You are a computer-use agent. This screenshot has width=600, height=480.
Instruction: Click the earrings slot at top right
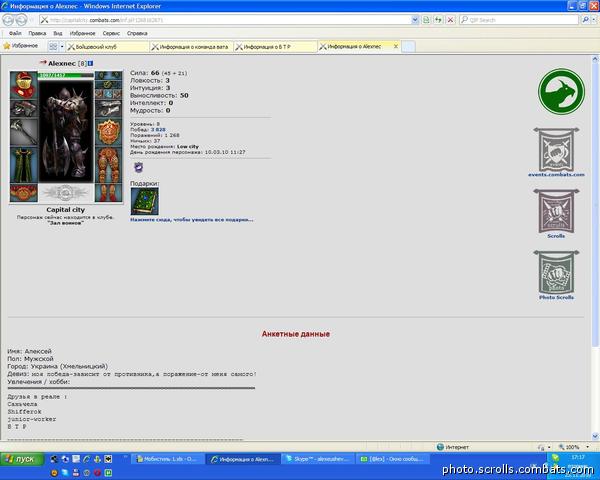point(109,75)
